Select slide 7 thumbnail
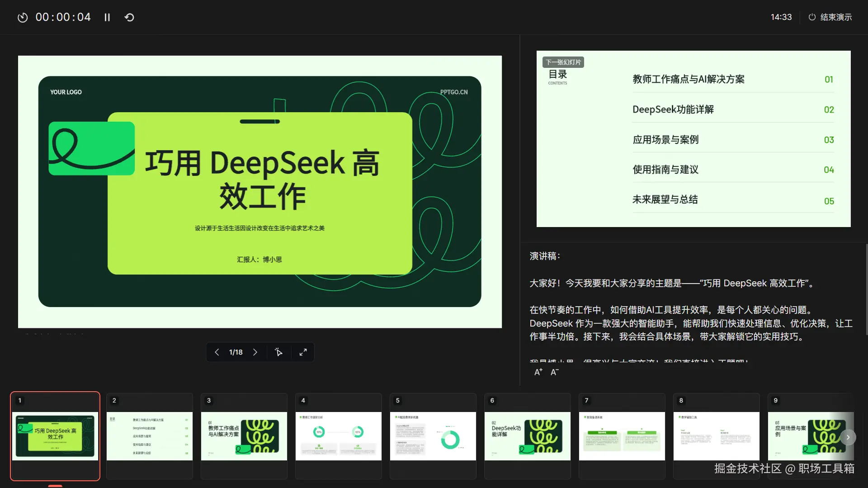Image resolution: width=868 pixels, height=488 pixels. pyautogui.click(x=622, y=436)
